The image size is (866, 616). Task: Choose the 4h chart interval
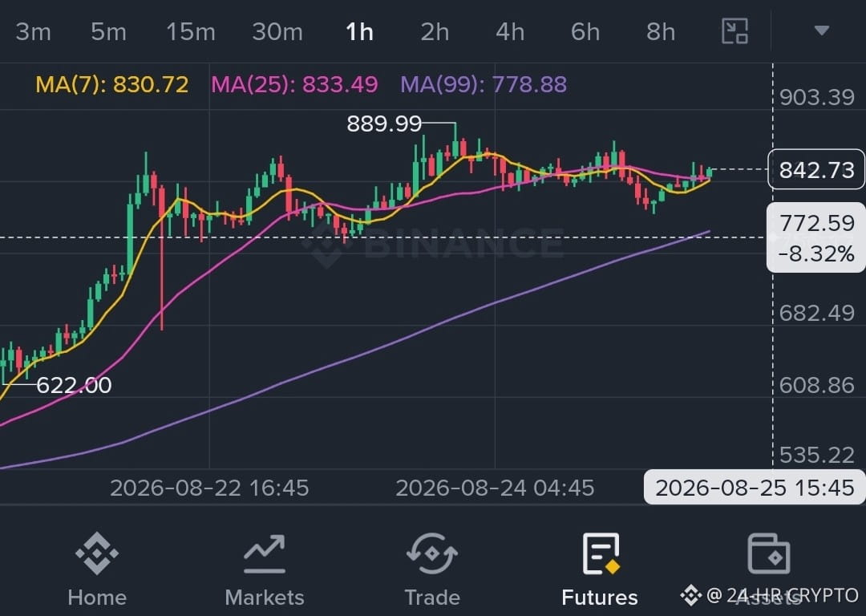coord(510,31)
